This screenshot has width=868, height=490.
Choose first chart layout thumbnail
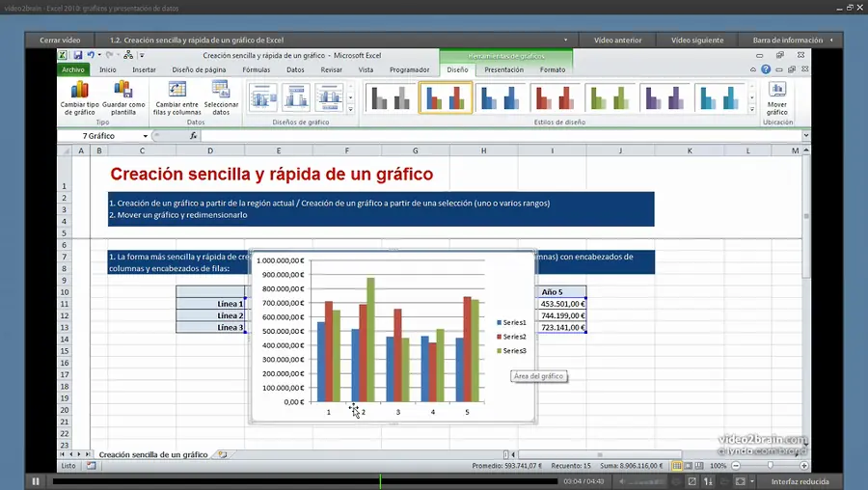263,97
